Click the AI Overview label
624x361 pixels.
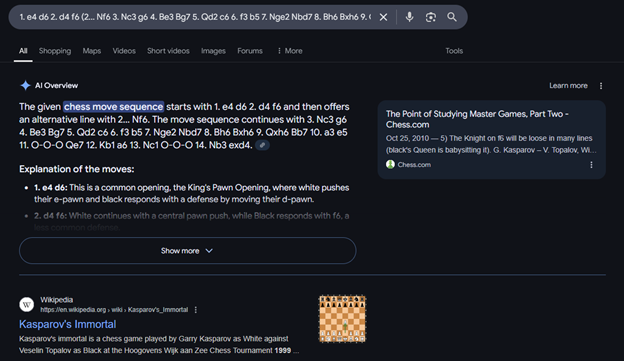click(x=56, y=86)
